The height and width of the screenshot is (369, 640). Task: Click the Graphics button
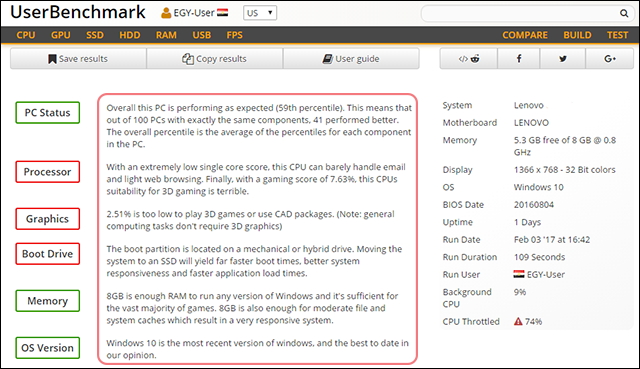tap(48, 219)
